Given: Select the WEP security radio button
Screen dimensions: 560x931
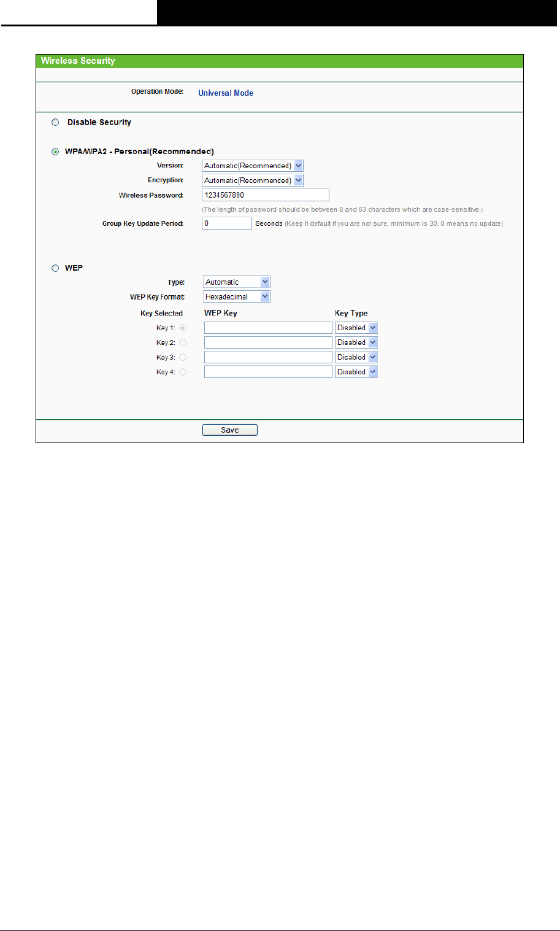Looking at the screenshot, I should click(x=55, y=268).
